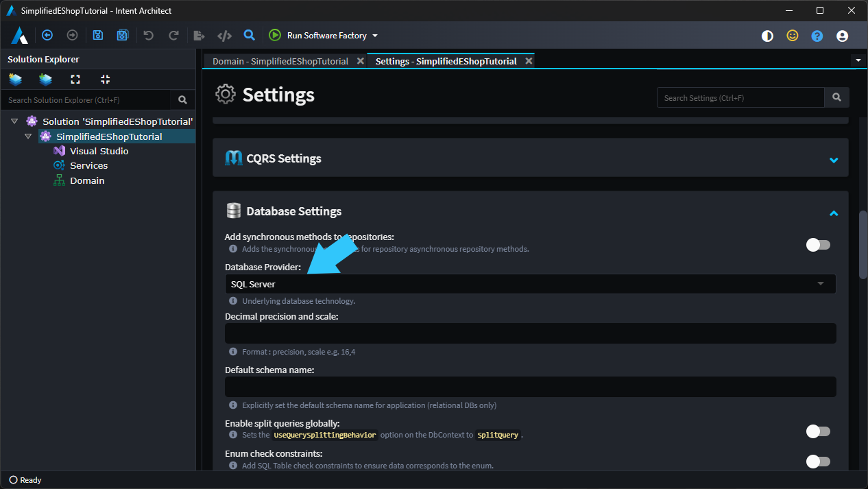Toggle the Enum check constraints switch

818,462
